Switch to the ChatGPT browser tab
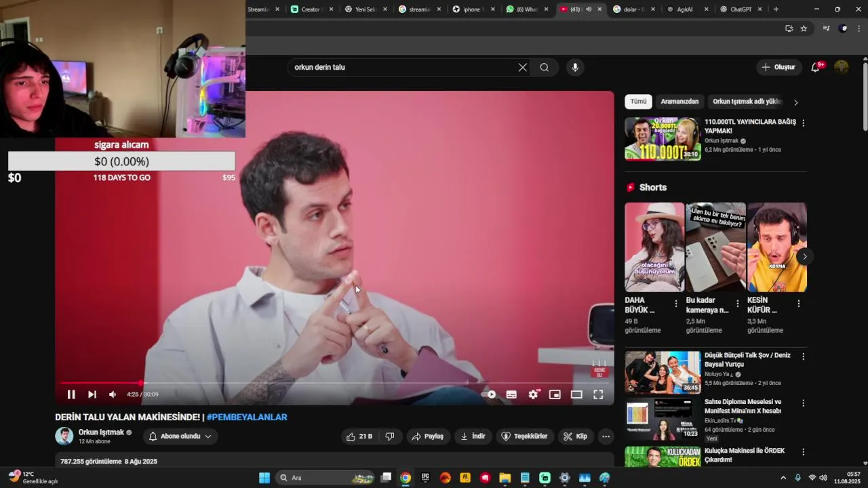868x488 pixels. point(741,9)
